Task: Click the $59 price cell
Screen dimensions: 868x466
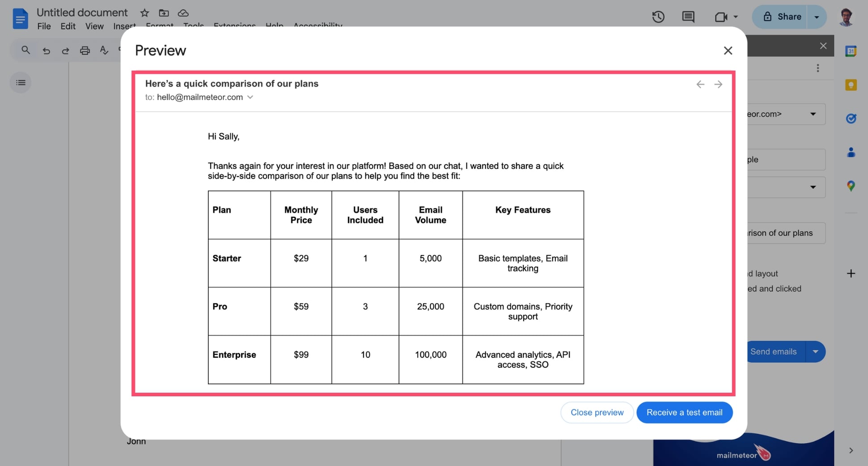Action: 301,311
